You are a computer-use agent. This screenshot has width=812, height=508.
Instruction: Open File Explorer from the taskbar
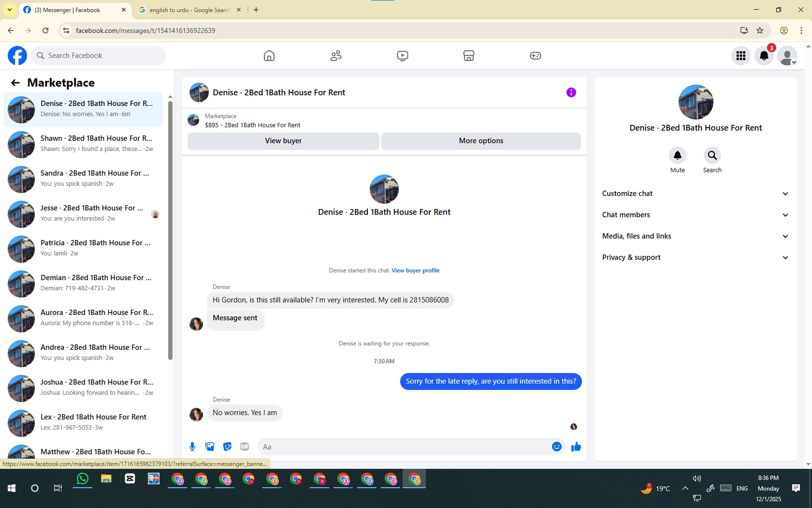106,479
